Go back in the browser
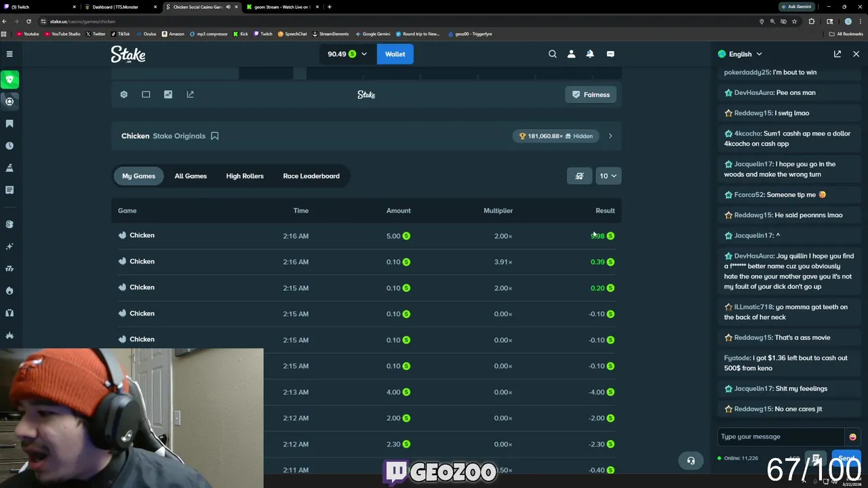The width and height of the screenshot is (868, 488). (x=5, y=21)
